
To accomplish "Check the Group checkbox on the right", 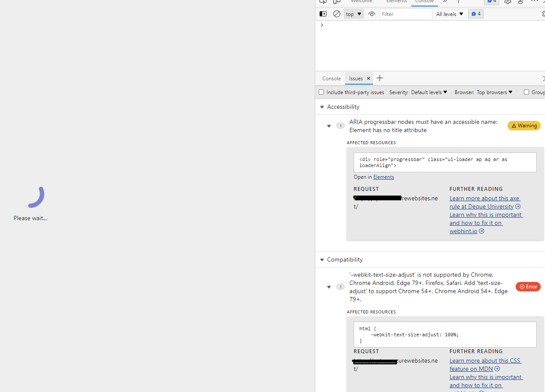I will 526,92.
